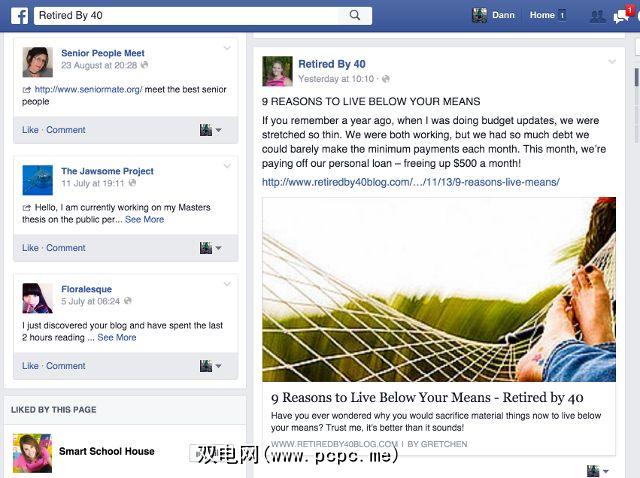Open Dann profile link in top bar
The height and width of the screenshot is (478, 640).
point(503,15)
